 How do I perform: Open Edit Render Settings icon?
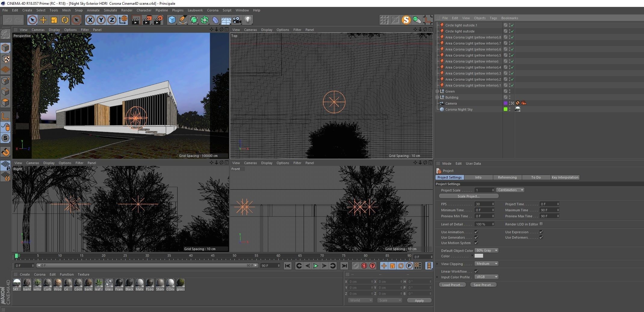point(158,20)
